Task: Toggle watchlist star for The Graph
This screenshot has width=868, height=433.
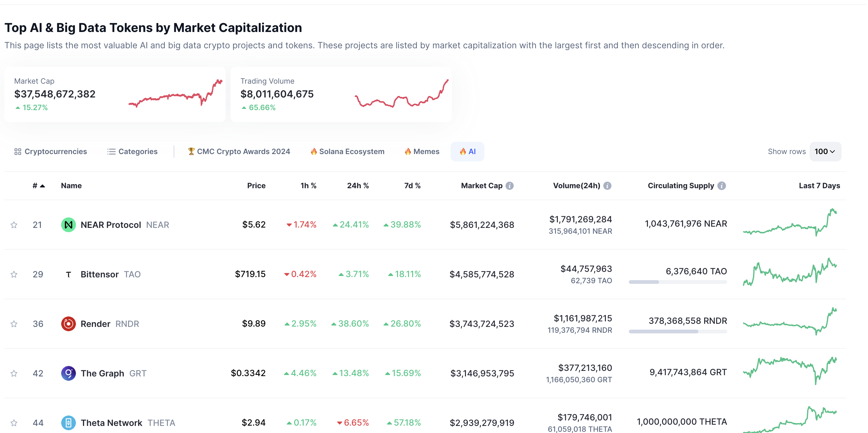Action: pyautogui.click(x=14, y=373)
